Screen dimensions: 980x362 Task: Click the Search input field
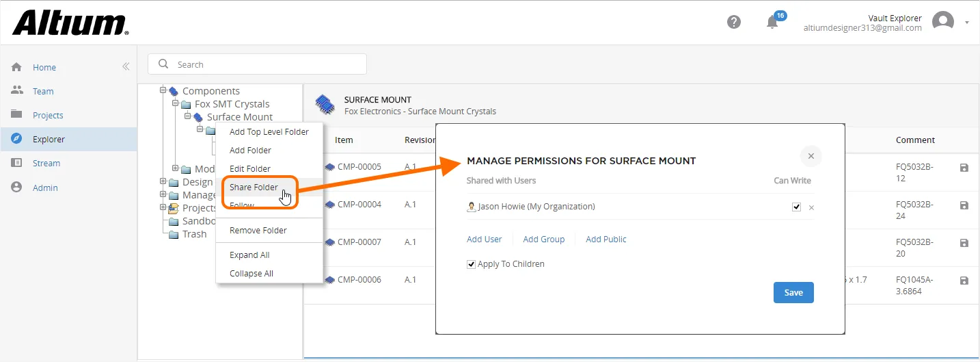click(257, 64)
